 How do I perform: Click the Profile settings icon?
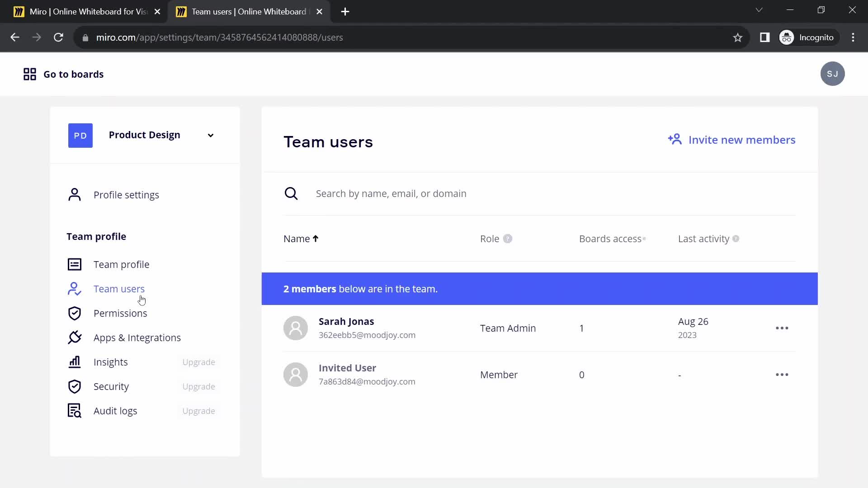point(75,194)
